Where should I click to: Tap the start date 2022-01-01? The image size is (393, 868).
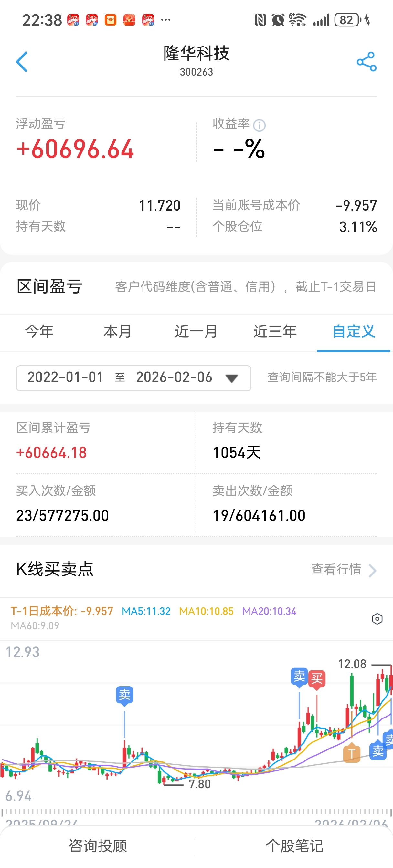(65, 377)
